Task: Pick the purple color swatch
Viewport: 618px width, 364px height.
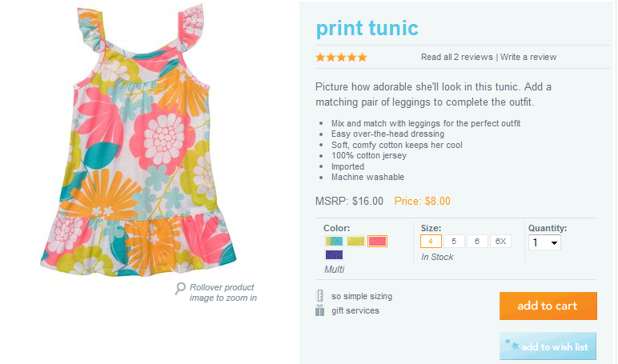Action: 335,255
